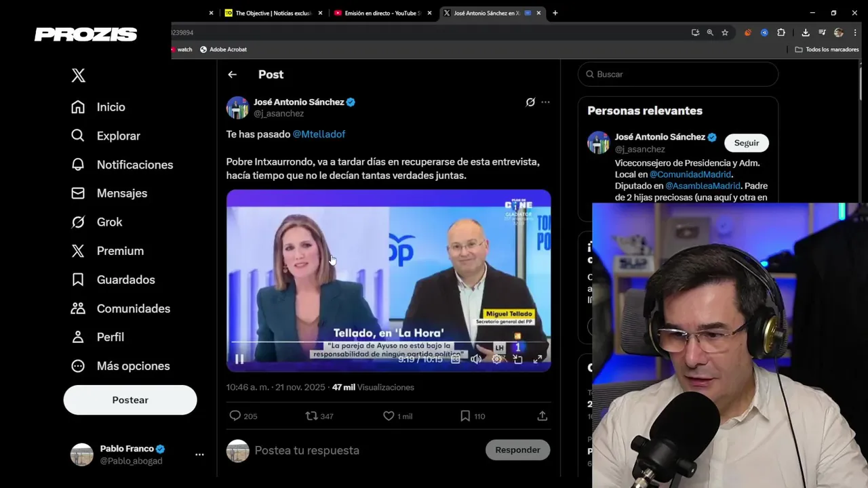Open Chrome three-dot menu
Screen dimensions: 868x488
point(855,33)
